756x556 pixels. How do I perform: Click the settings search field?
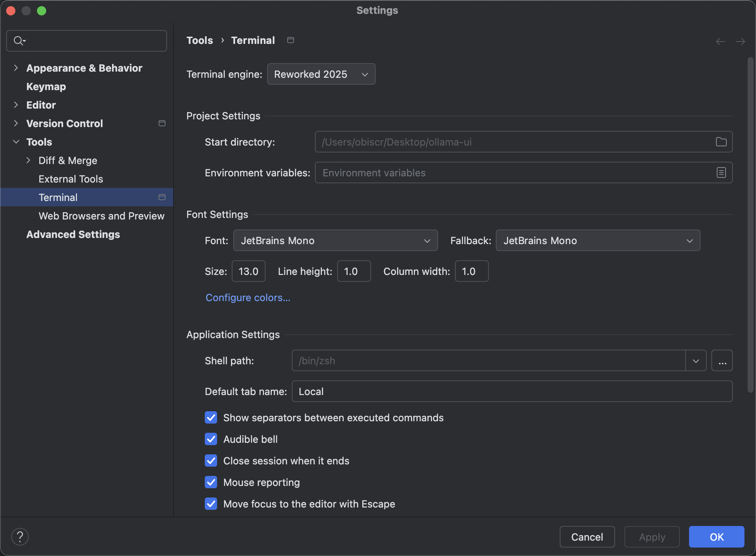click(87, 40)
